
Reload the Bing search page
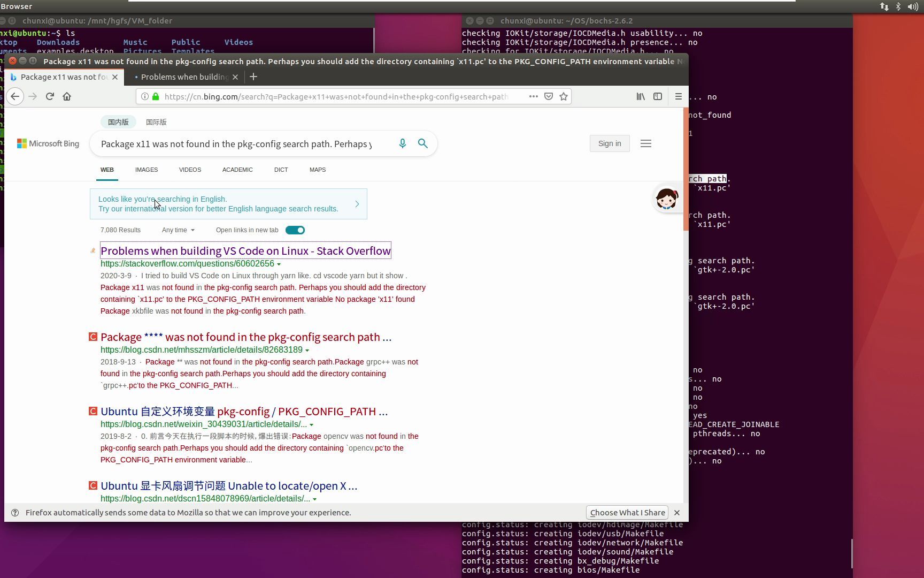pos(50,97)
